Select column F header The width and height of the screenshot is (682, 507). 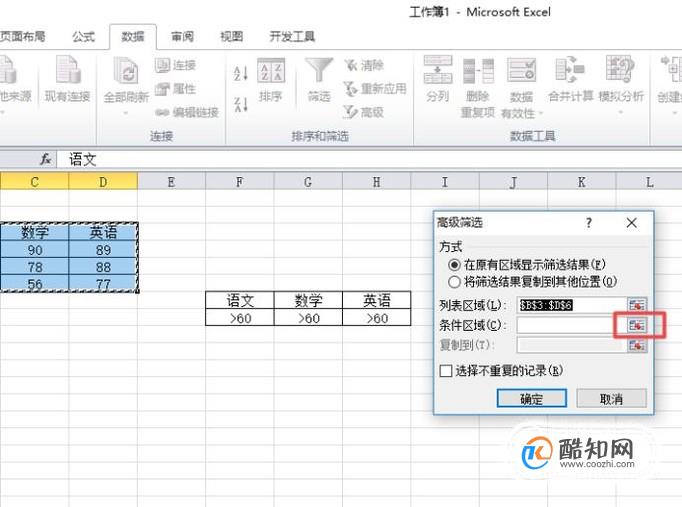[240, 182]
